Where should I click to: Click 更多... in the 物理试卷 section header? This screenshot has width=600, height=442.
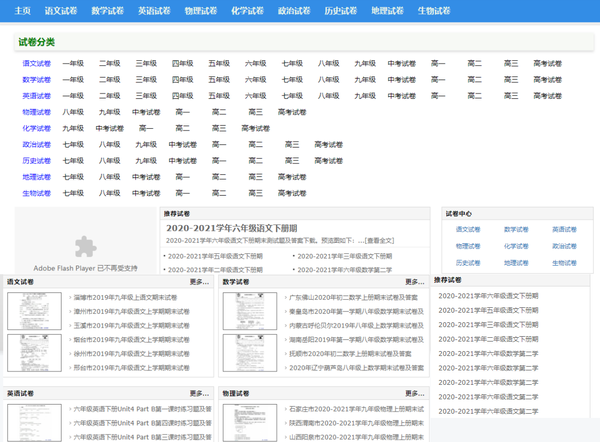pos(415,393)
